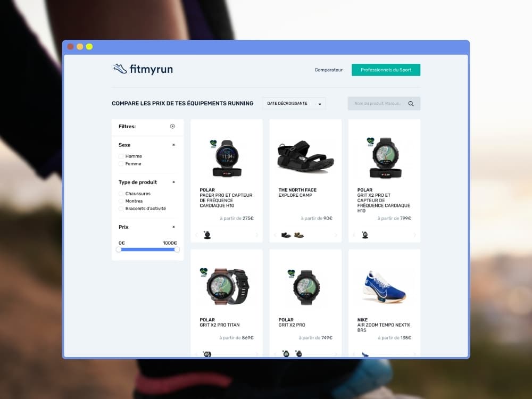Click the 'à partir de 135€' price

pos(394,338)
